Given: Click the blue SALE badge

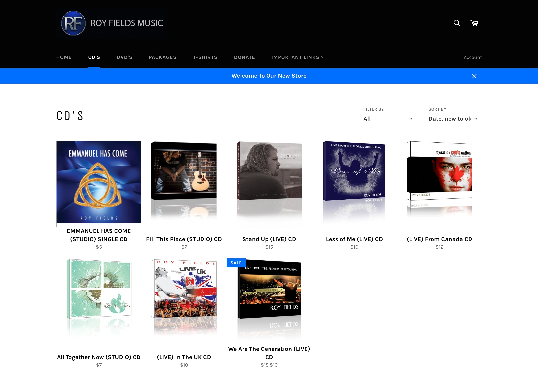Looking at the screenshot, I should tap(236, 263).
